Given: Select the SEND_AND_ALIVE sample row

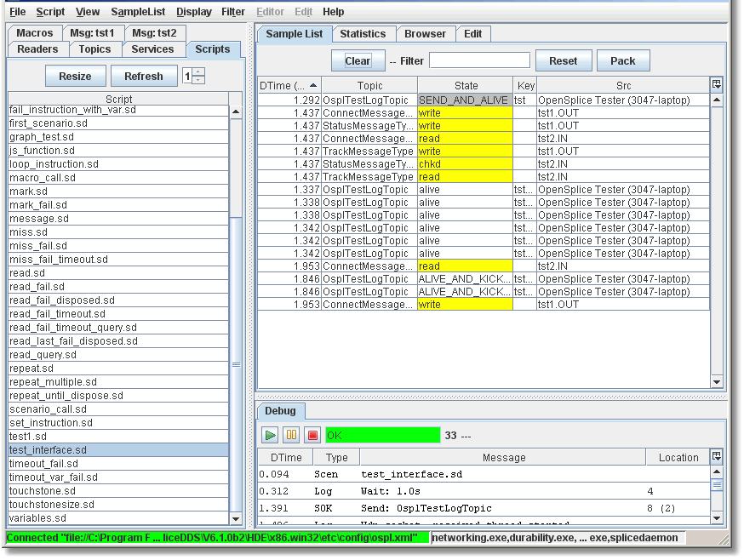Looking at the screenshot, I should pyautogui.click(x=484, y=100).
